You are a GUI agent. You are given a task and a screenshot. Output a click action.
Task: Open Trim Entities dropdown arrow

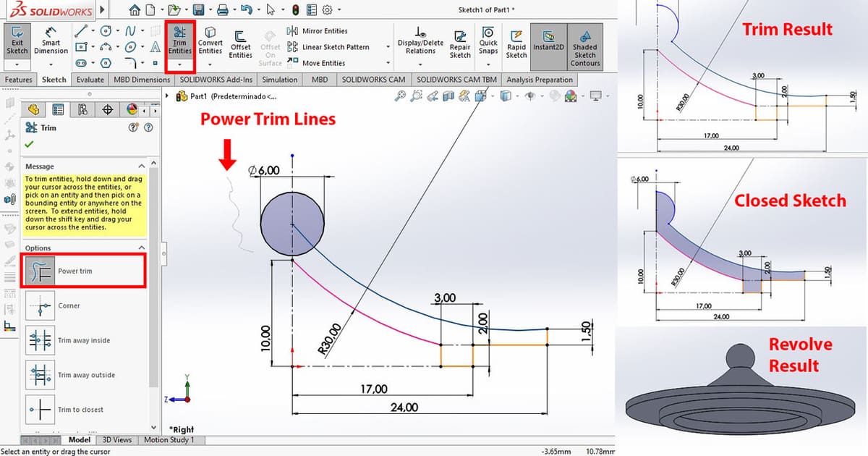179,64
